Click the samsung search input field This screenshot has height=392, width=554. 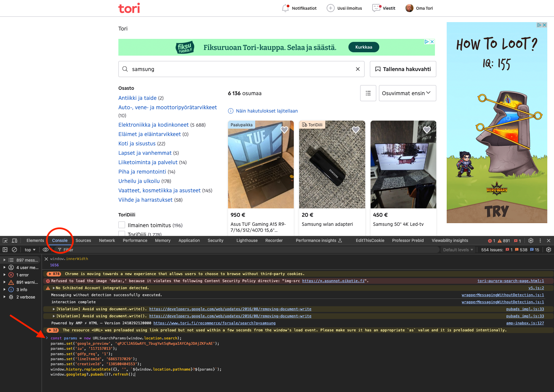241,69
